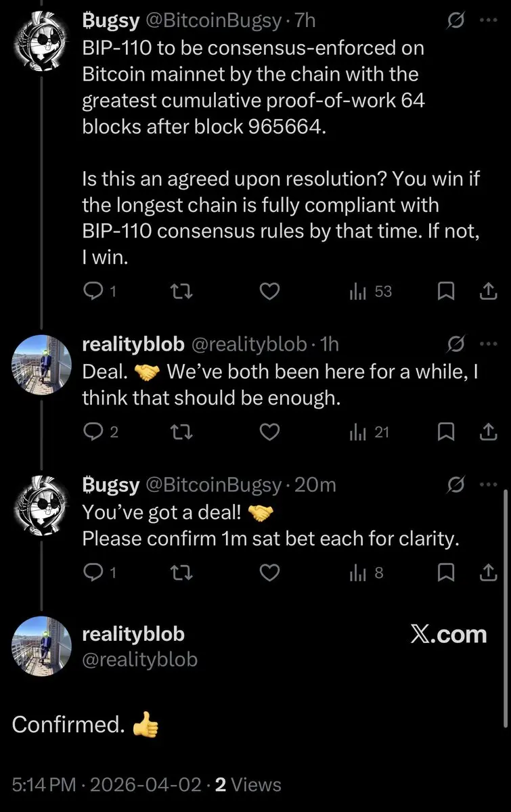The height and width of the screenshot is (812, 511).
Task: Bookmark the first BIP-110 tweet
Action: (x=445, y=292)
